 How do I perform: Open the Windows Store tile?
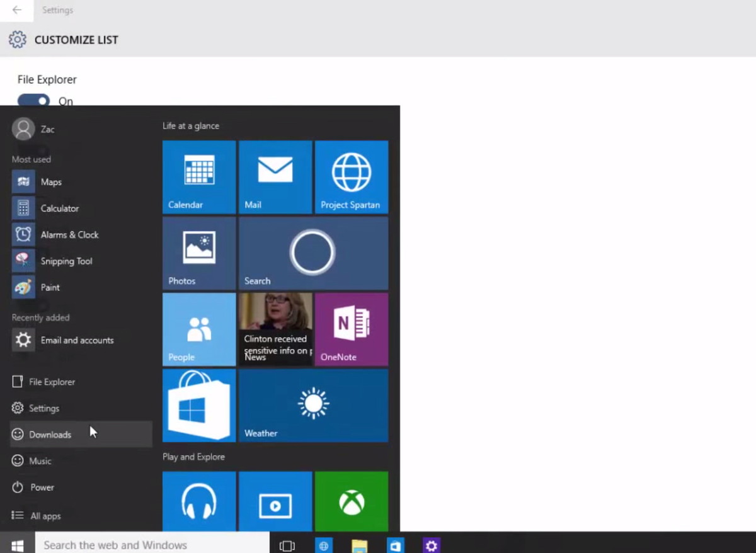tap(199, 406)
